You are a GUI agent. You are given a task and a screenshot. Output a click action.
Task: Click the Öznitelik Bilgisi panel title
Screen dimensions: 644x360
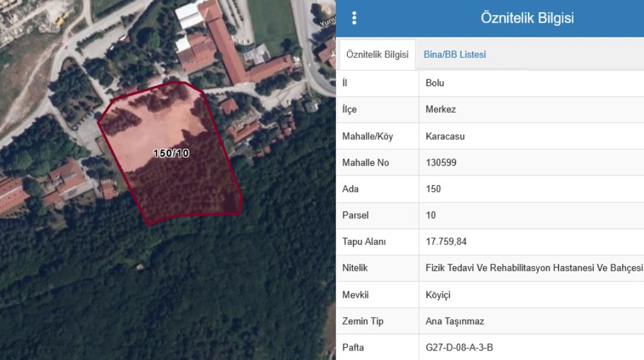tap(527, 18)
